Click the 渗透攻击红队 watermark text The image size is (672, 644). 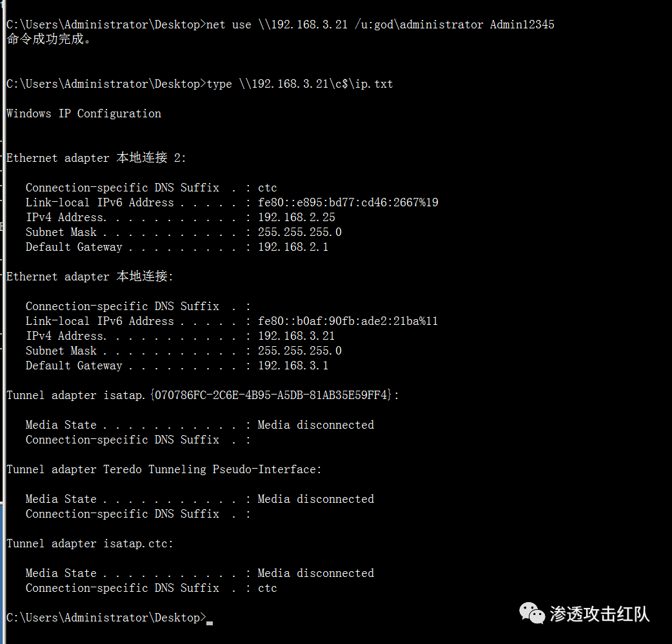pos(599,614)
